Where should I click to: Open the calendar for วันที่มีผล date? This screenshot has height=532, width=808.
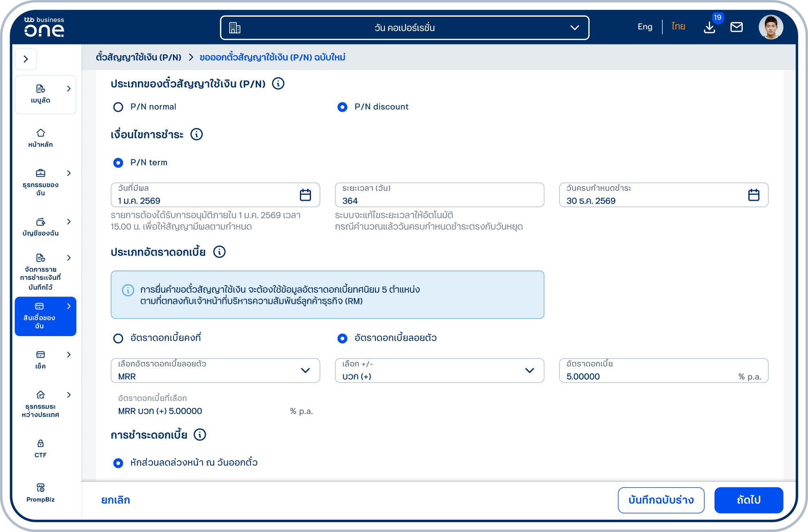click(x=305, y=195)
